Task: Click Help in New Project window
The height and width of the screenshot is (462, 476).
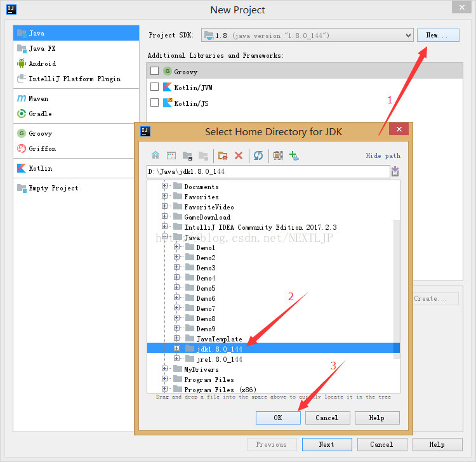Action: 437,444
